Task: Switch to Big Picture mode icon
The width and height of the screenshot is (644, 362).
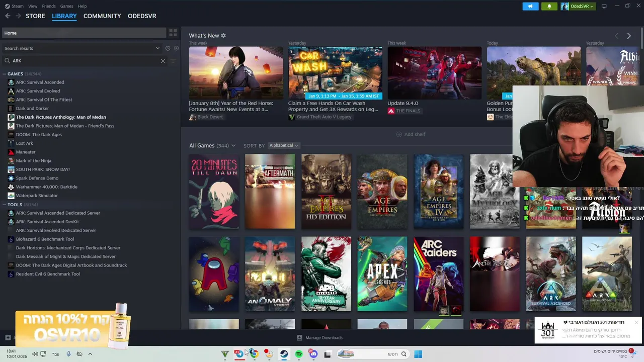Action: [604, 6]
